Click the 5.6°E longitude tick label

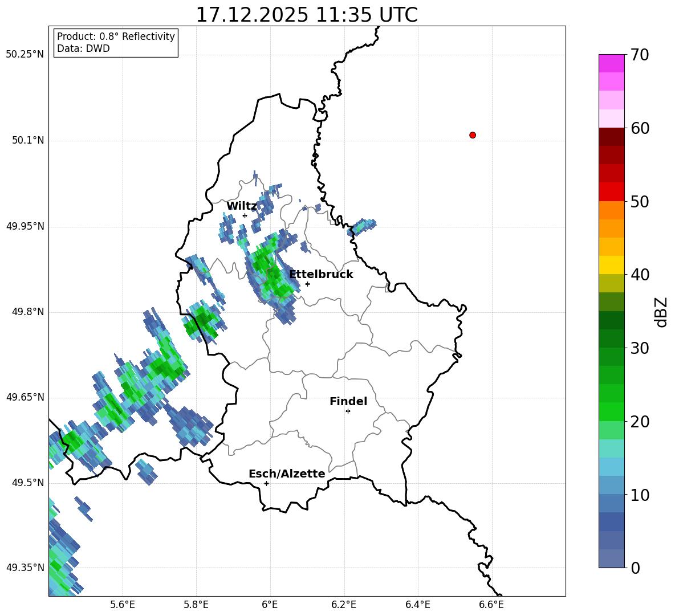123,605
